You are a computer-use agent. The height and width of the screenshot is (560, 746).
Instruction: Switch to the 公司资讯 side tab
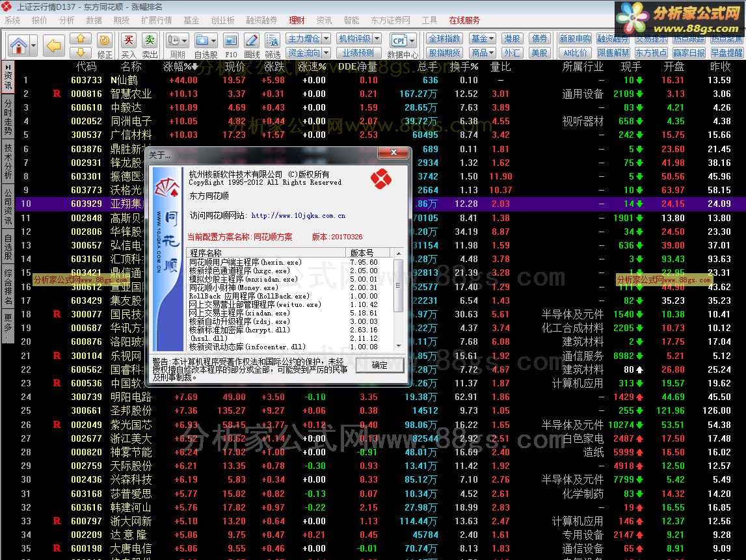(8, 207)
